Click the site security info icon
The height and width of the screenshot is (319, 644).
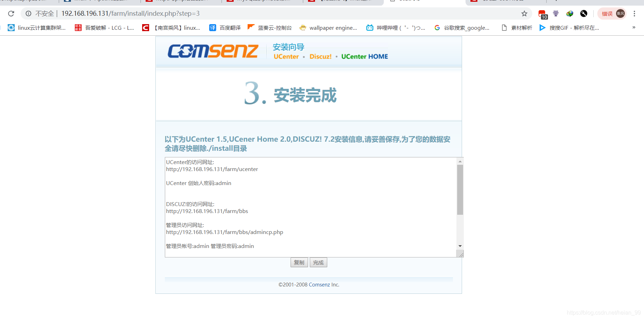pos(28,14)
